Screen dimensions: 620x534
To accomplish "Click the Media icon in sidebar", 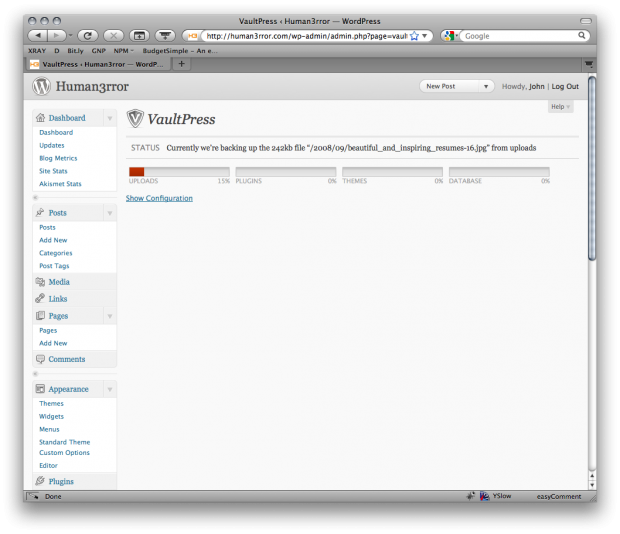I will click(x=40, y=281).
